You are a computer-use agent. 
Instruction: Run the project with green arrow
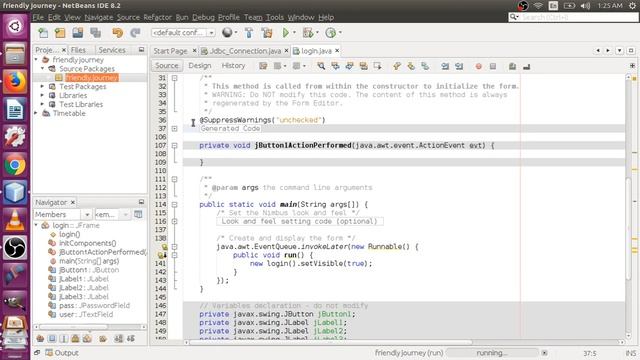click(x=286, y=33)
